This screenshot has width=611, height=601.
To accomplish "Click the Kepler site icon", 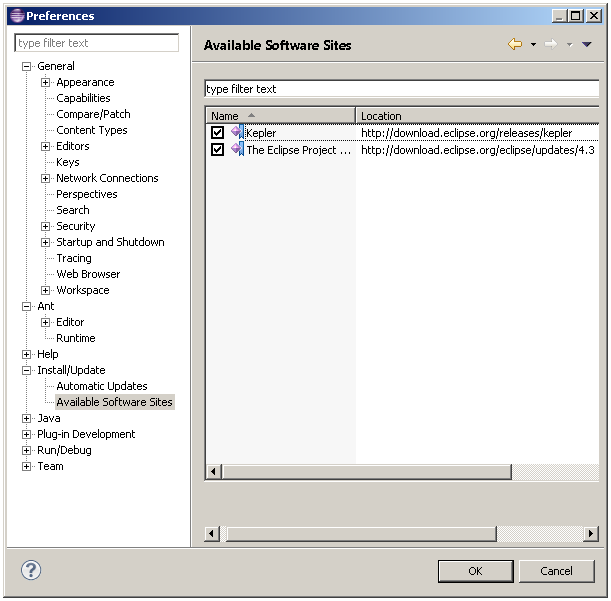I will 237,132.
